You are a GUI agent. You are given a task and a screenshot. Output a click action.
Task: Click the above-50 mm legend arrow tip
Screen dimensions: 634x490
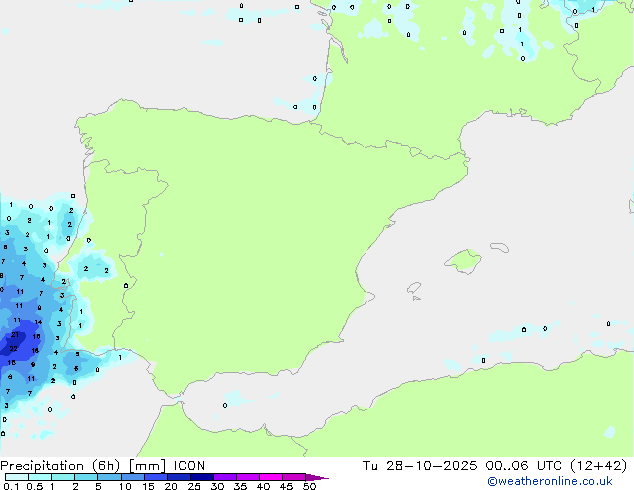pos(317,478)
